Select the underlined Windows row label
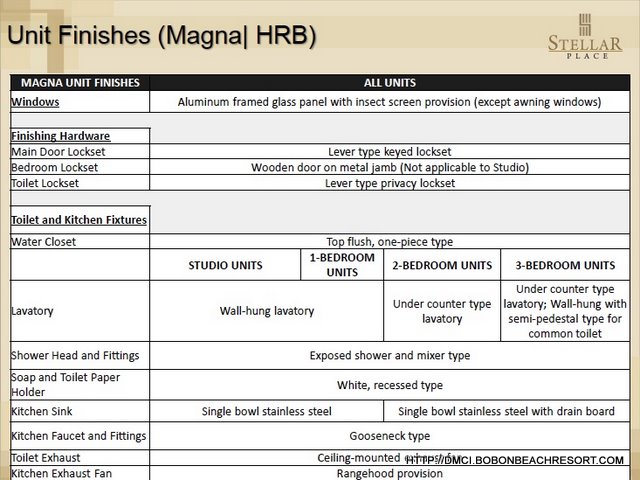Viewport: 640px width, 480px height. pyautogui.click(x=35, y=102)
